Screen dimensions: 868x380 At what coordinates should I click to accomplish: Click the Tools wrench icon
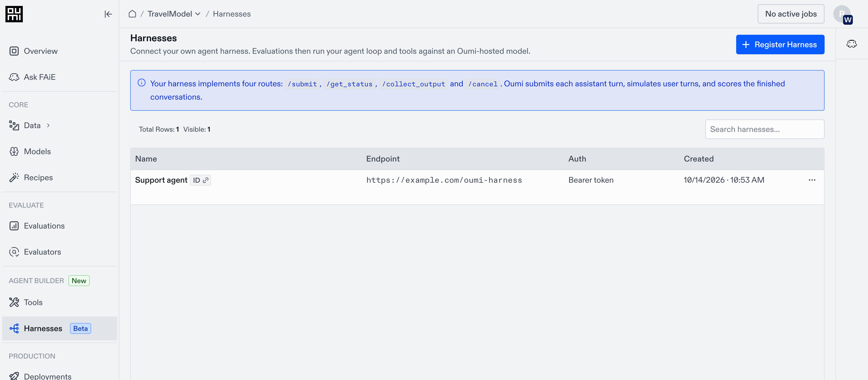(x=14, y=302)
